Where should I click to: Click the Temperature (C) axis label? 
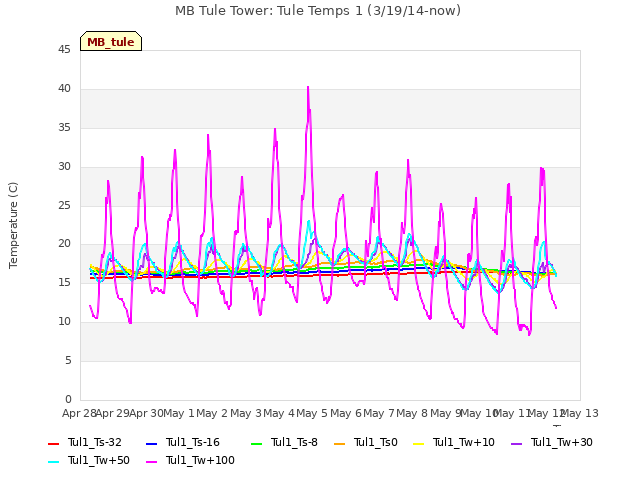(x=13, y=225)
